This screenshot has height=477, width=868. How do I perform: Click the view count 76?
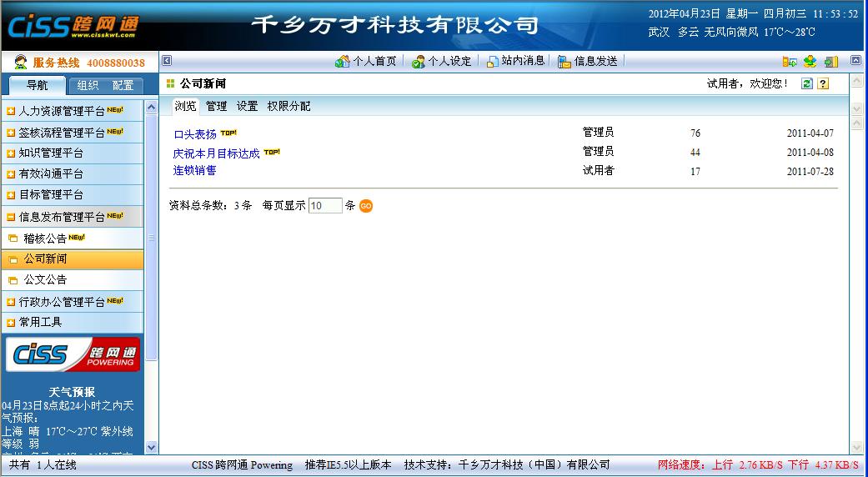tap(695, 133)
